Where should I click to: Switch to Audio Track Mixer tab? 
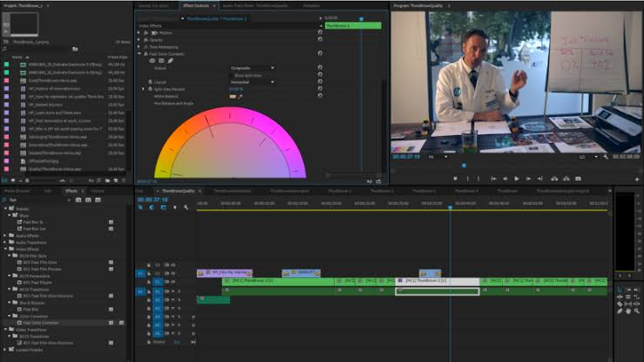click(x=254, y=6)
